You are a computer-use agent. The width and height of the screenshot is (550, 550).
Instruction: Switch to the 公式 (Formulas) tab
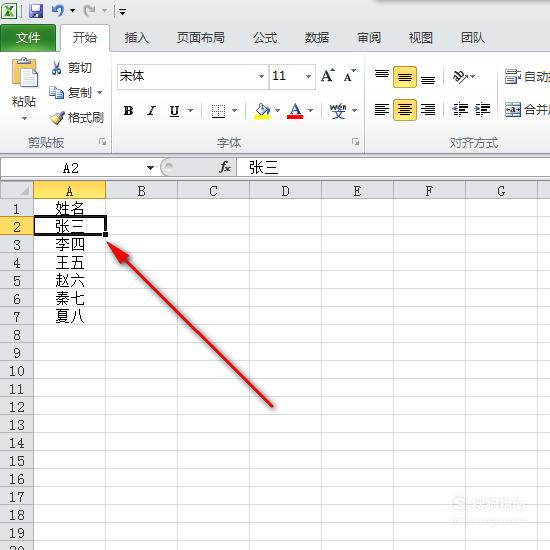pos(265,38)
